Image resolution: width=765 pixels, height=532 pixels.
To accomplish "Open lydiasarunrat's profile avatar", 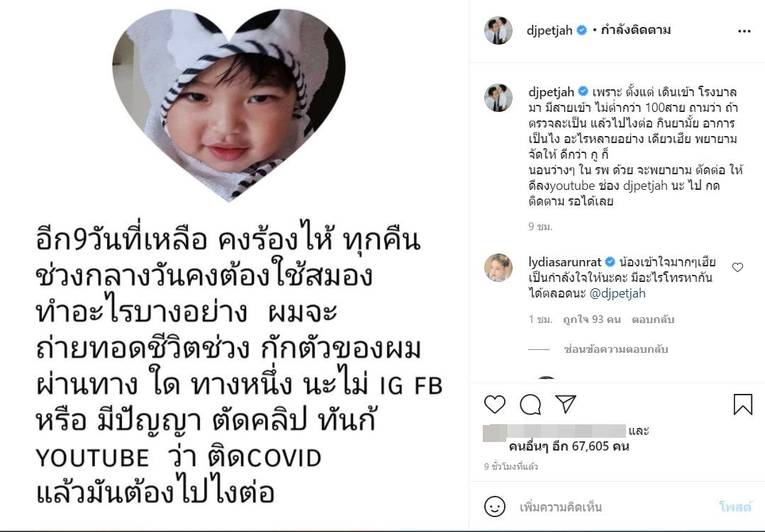I will point(498,268).
